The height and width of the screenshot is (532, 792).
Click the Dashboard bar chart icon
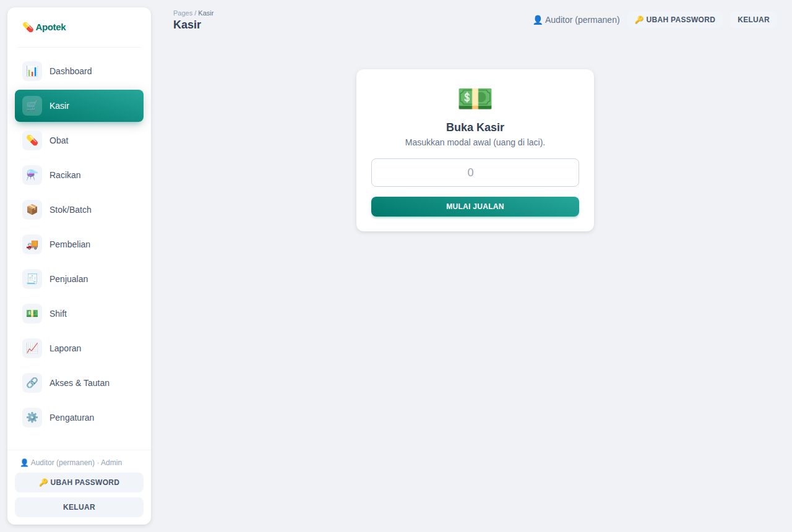click(32, 71)
